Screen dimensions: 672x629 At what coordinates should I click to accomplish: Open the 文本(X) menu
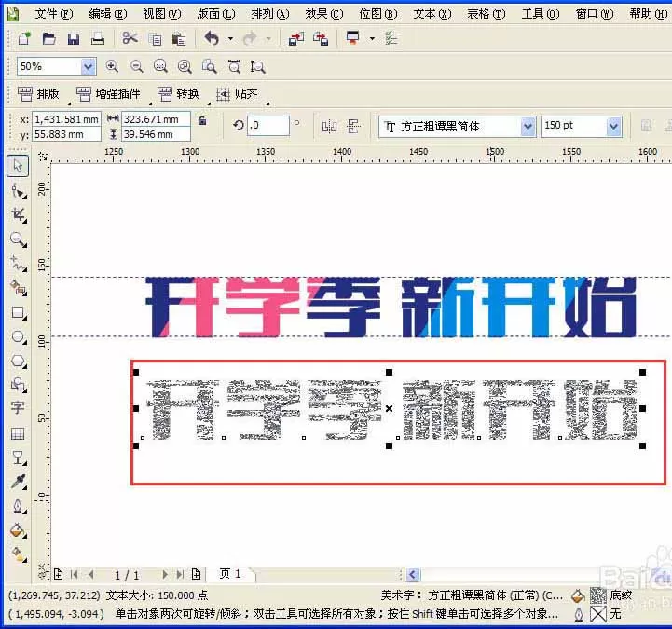(432, 14)
